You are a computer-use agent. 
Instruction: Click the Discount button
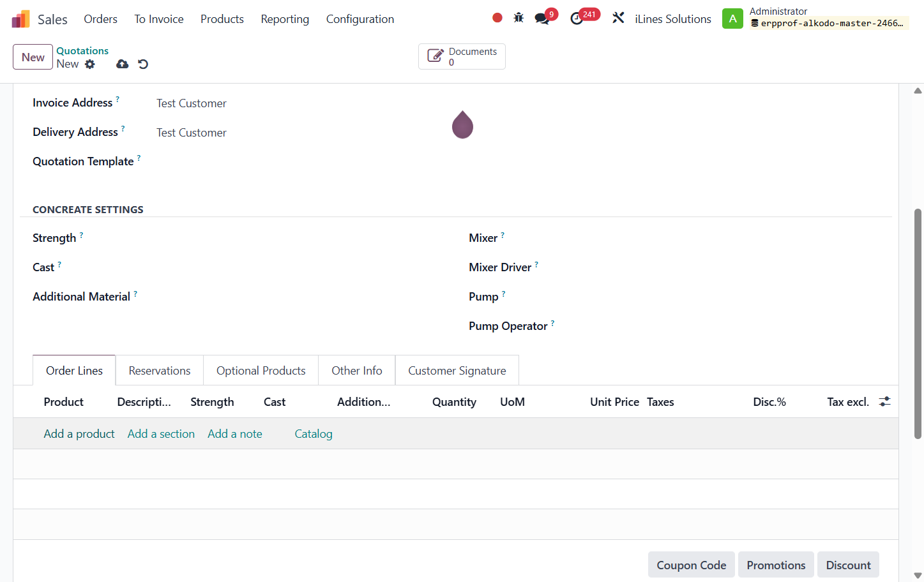848,565
